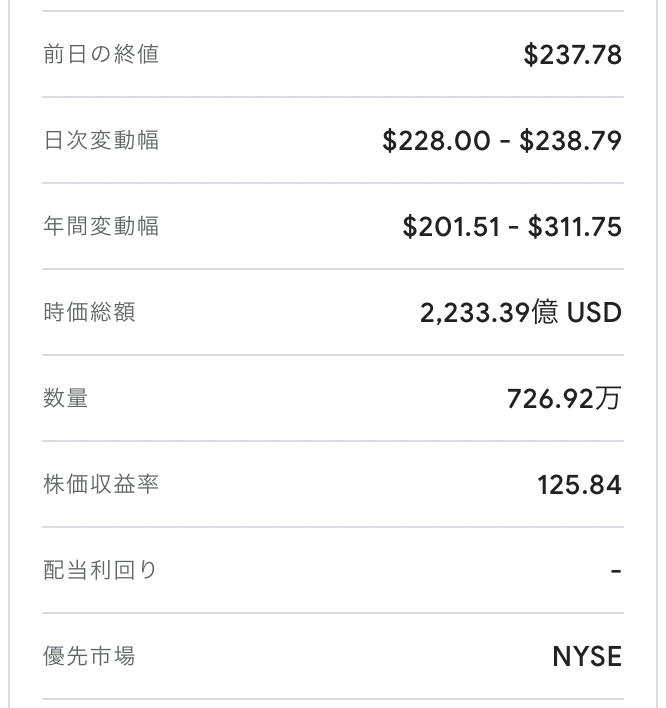Select the $201.51 - $311.75 yearly range

click(x=512, y=226)
